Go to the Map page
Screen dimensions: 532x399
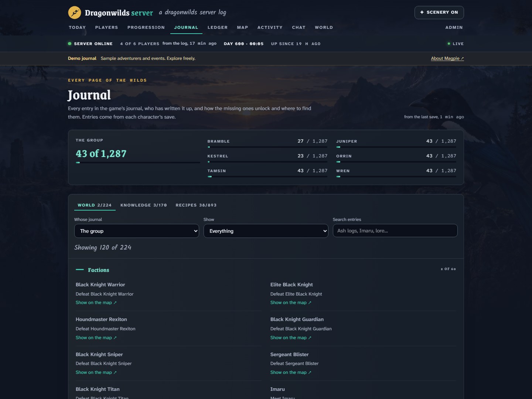tap(242, 27)
